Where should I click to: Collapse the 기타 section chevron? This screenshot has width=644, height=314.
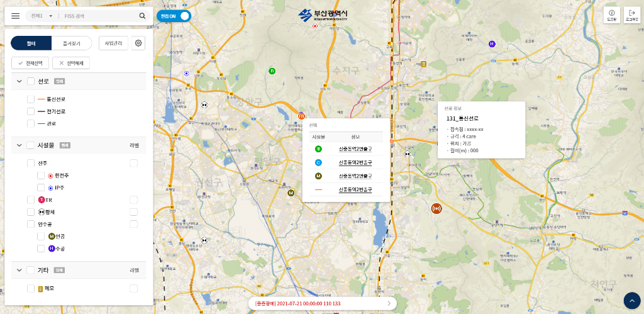[19, 270]
